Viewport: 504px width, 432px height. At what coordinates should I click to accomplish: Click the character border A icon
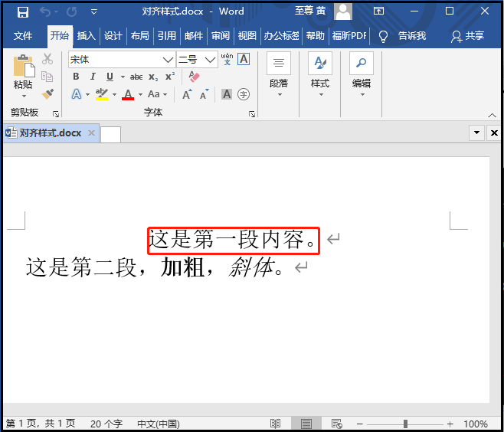coord(244,59)
